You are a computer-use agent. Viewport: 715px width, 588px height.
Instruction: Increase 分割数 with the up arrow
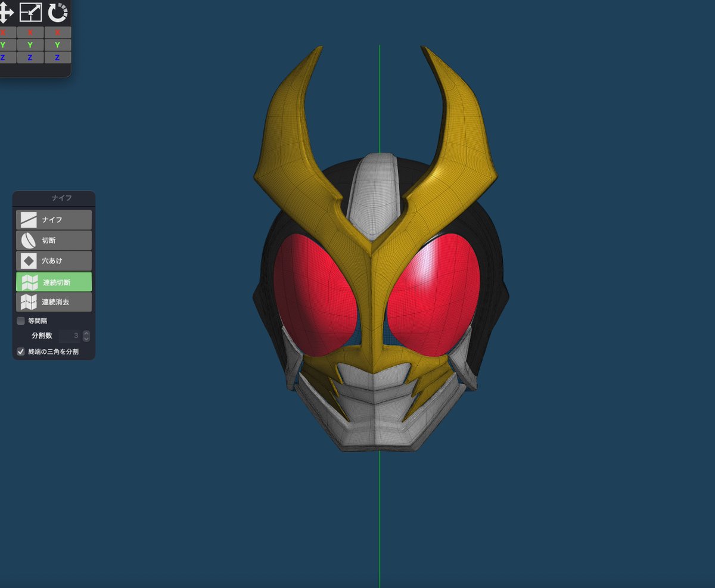point(86,333)
